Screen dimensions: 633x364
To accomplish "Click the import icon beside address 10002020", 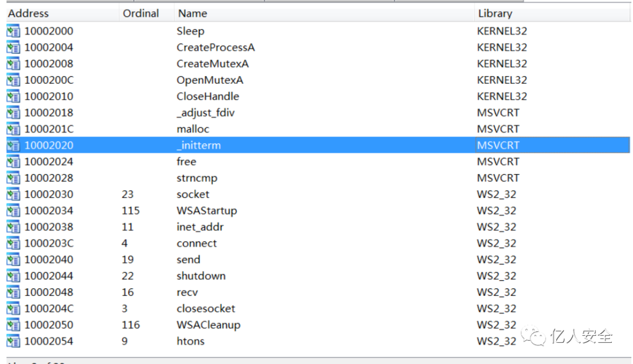I will (x=13, y=145).
